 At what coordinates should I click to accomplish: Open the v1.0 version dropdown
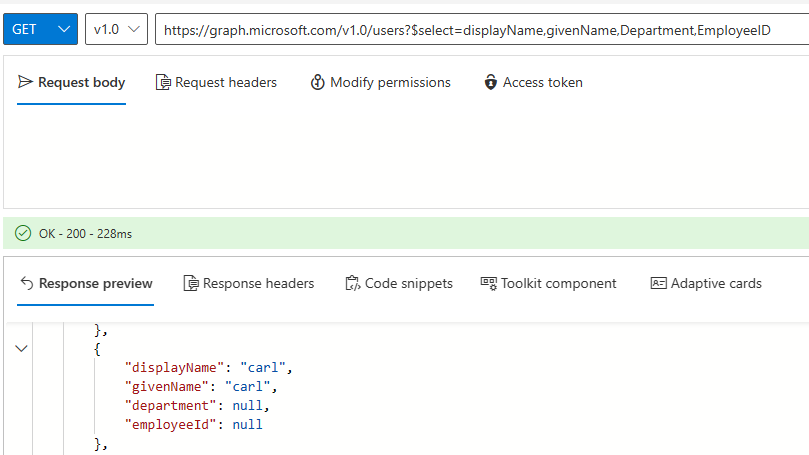116,29
